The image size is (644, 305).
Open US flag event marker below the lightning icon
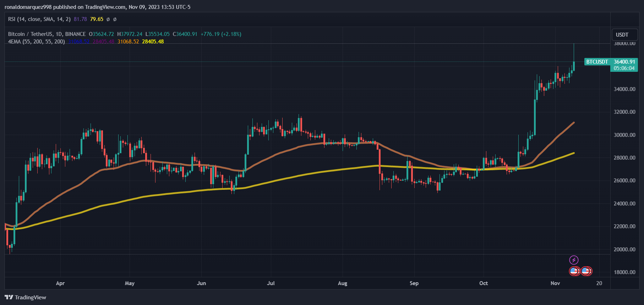coord(574,271)
